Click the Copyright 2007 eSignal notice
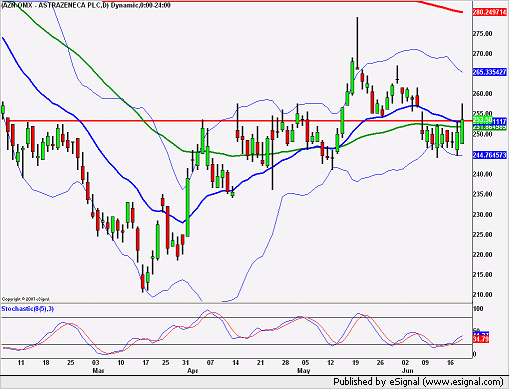This screenshot has width=509, height=389. point(26,299)
